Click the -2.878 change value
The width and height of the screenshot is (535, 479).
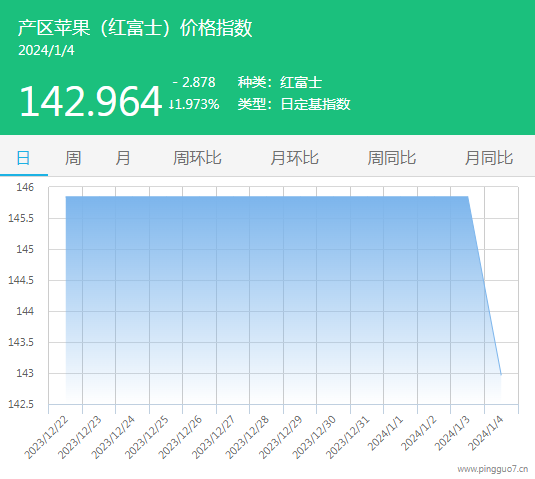click(x=194, y=82)
